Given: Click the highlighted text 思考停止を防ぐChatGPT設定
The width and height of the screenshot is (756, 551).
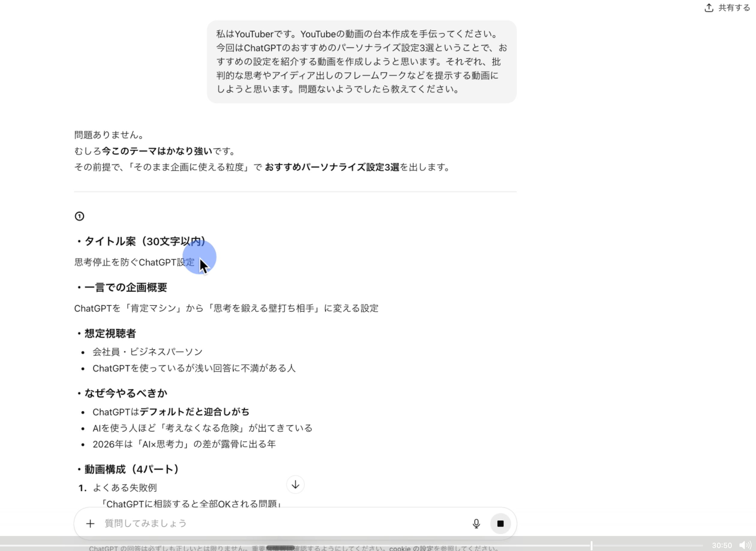Looking at the screenshot, I should [134, 263].
